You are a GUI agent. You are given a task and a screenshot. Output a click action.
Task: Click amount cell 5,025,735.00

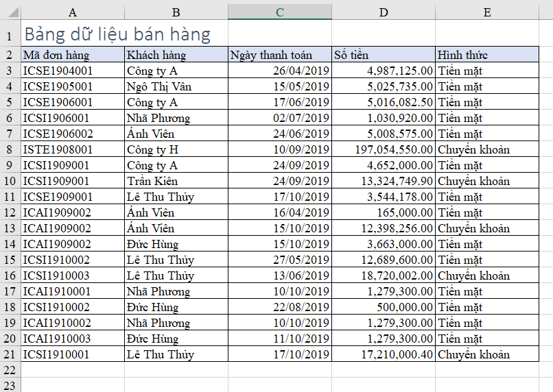(x=384, y=86)
